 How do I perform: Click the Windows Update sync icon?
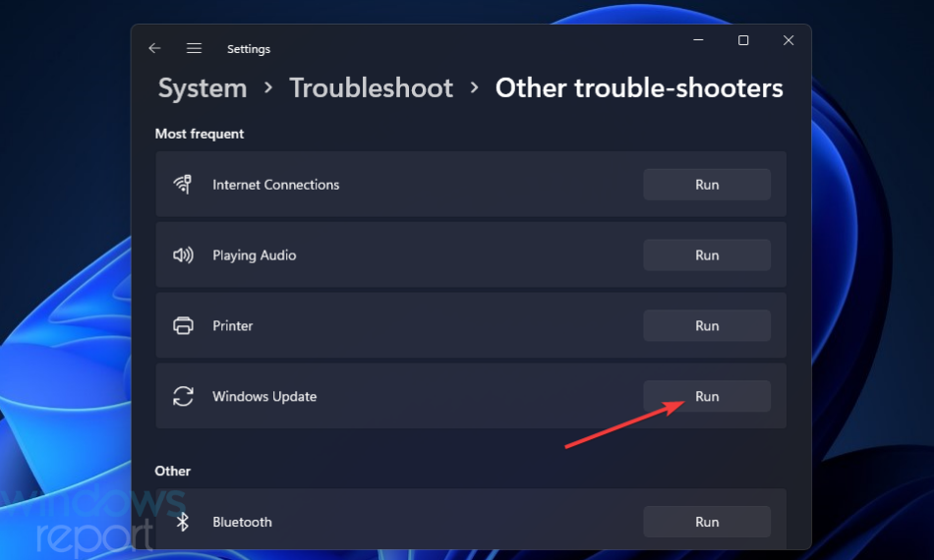(x=183, y=397)
